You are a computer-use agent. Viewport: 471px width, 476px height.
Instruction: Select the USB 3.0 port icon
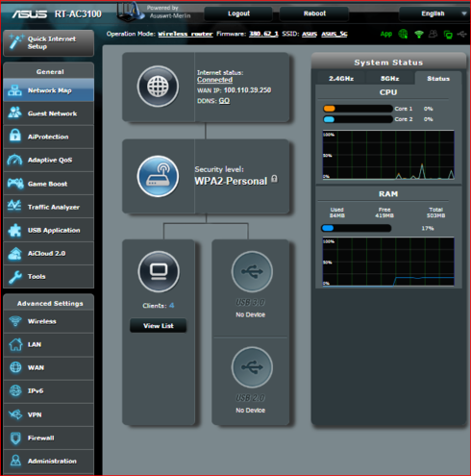tap(252, 271)
